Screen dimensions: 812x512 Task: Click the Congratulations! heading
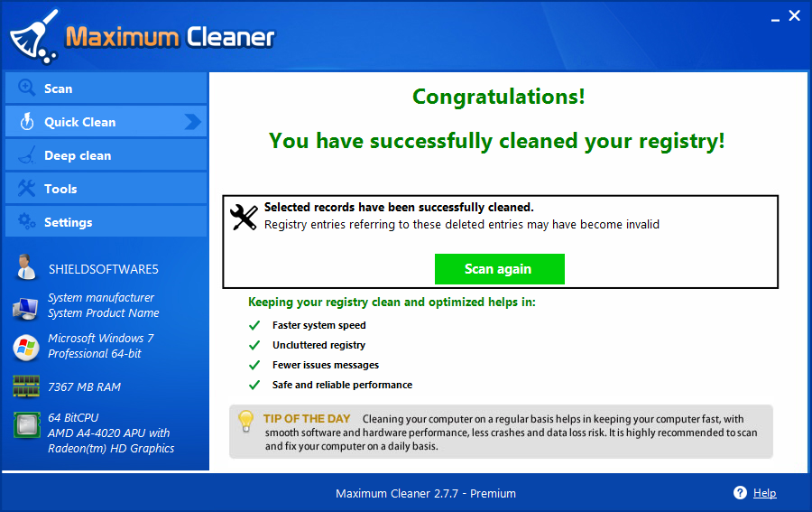[x=499, y=97]
